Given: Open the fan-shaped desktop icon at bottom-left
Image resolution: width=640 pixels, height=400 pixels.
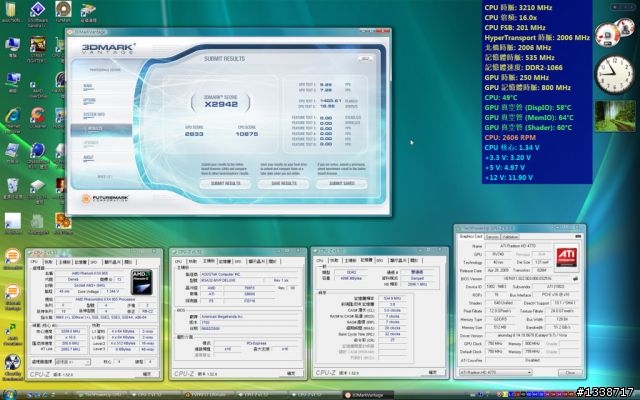Looking at the screenshot, I should tap(12, 367).
